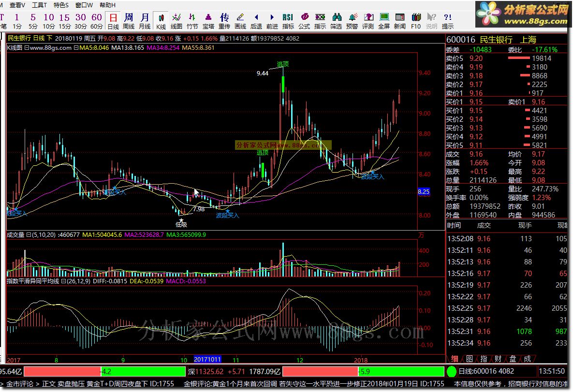Click the 13:51:50 clock in status bar
Viewport: 573px width, 392px height.
coord(551,372)
